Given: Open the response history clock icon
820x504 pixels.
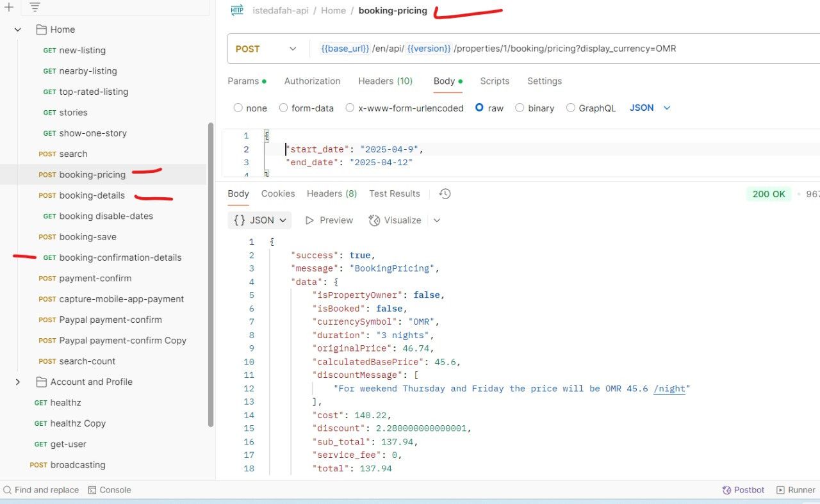Looking at the screenshot, I should 445,193.
